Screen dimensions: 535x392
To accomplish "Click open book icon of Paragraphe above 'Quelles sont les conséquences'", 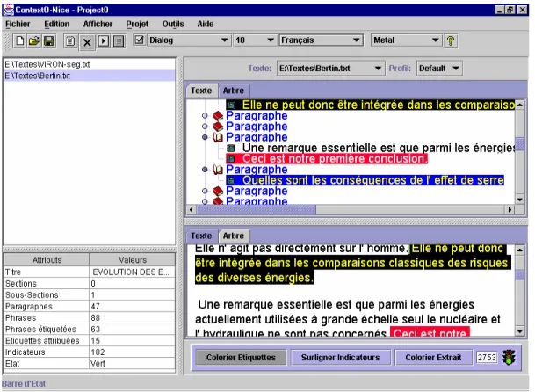I will (218, 170).
